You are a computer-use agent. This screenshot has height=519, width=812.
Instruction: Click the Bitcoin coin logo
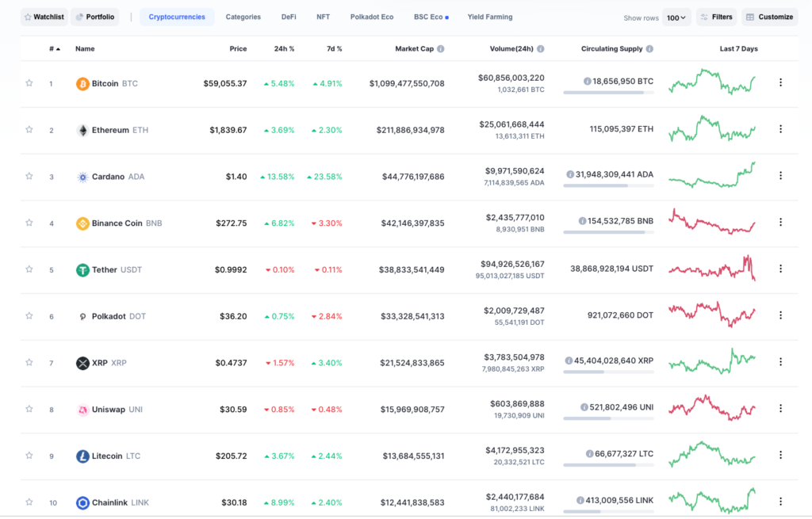point(82,83)
